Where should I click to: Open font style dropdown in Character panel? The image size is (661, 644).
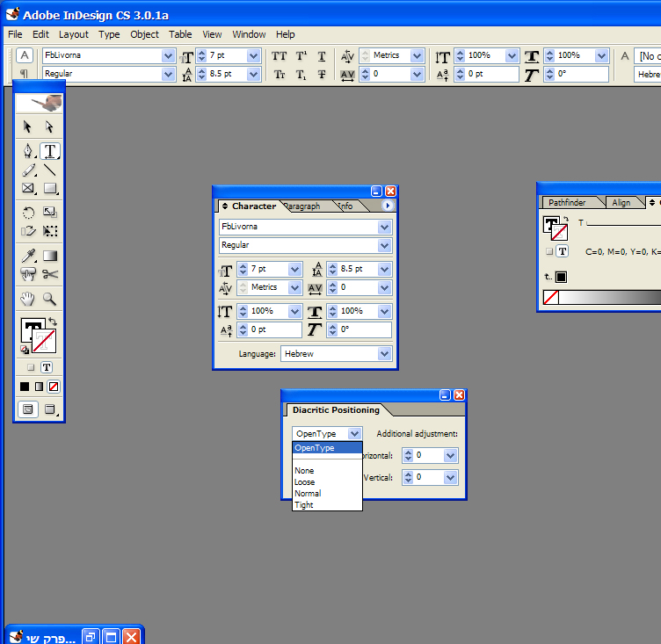[x=384, y=245]
